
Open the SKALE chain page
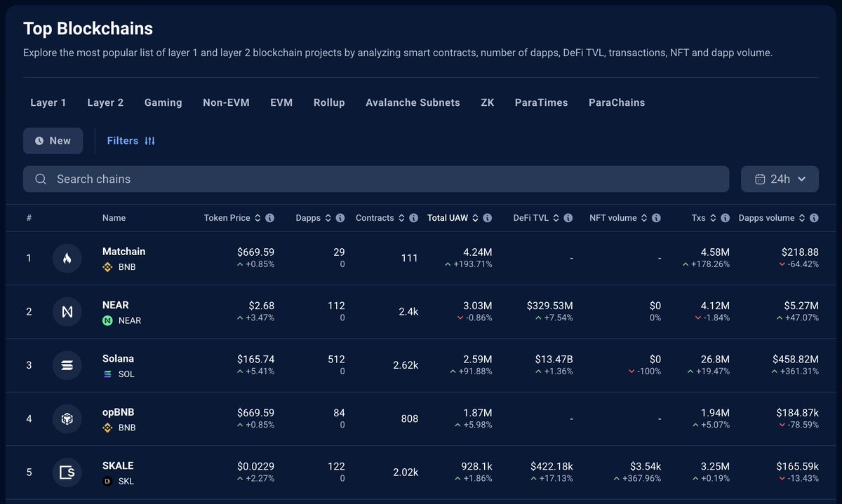118,465
